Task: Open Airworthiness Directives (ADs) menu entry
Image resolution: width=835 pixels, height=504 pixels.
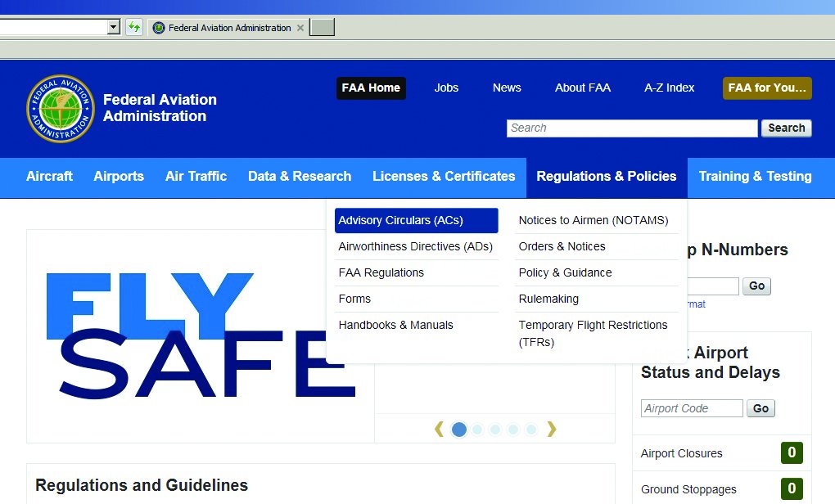Action: (x=416, y=247)
